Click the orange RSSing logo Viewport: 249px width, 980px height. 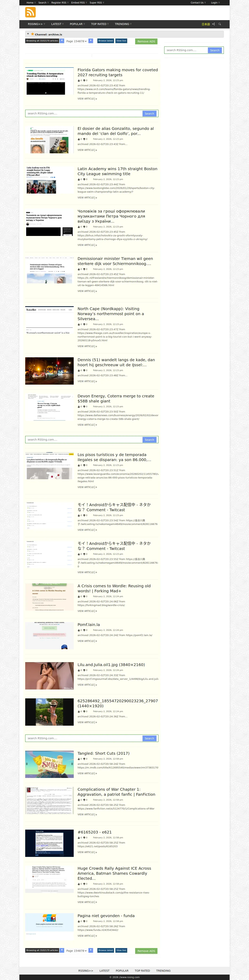coord(30,12)
